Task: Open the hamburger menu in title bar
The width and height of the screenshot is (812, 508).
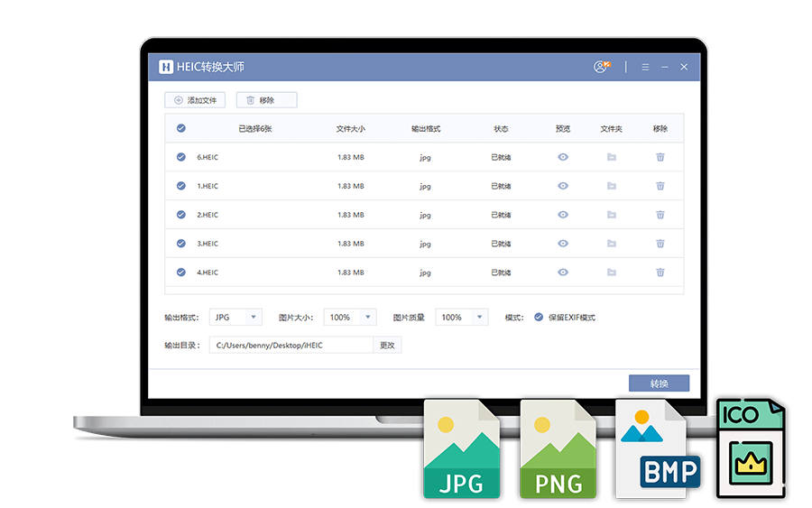Action: [x=645, y=67]
